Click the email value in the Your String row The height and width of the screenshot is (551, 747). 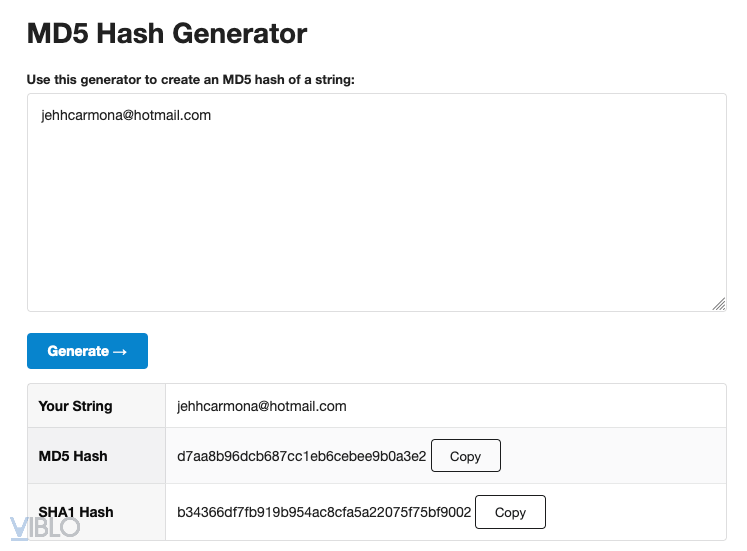click(261, 406)
